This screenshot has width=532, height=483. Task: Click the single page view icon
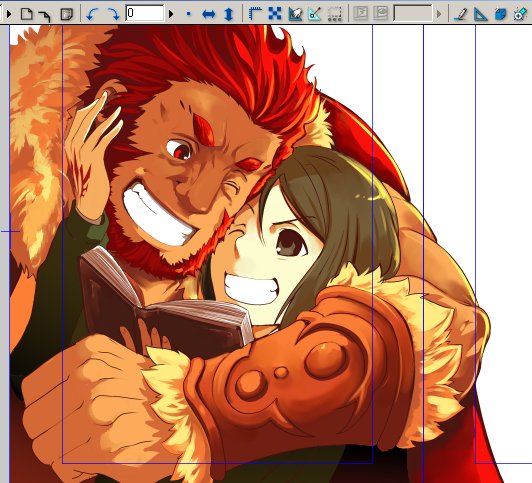pyautogui.click(x=26, y=14)
